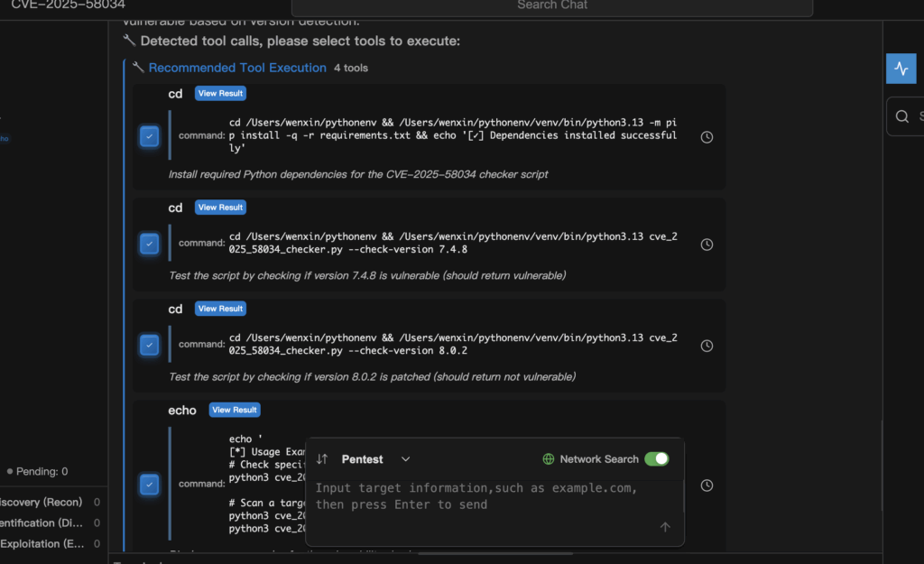The image size is (924, 564).
Task: Focus the Search Chat field
Action: 551,6
